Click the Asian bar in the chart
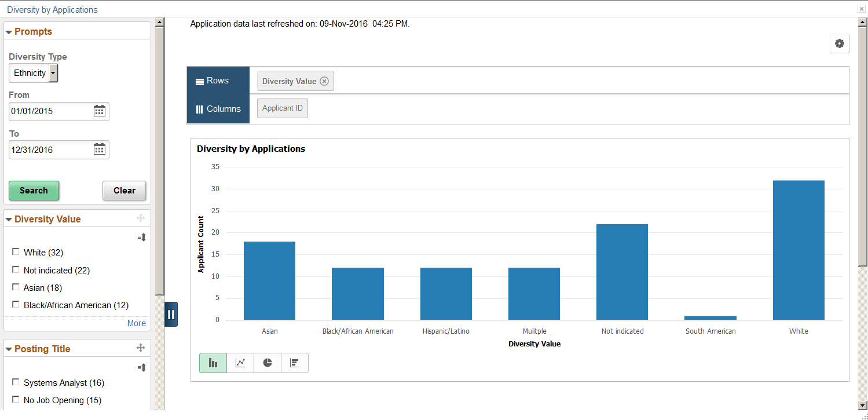 click(x=269, y=281)
